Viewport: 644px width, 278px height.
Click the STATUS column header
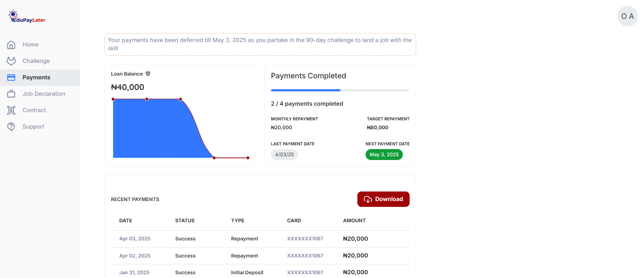tap(185, 221)
